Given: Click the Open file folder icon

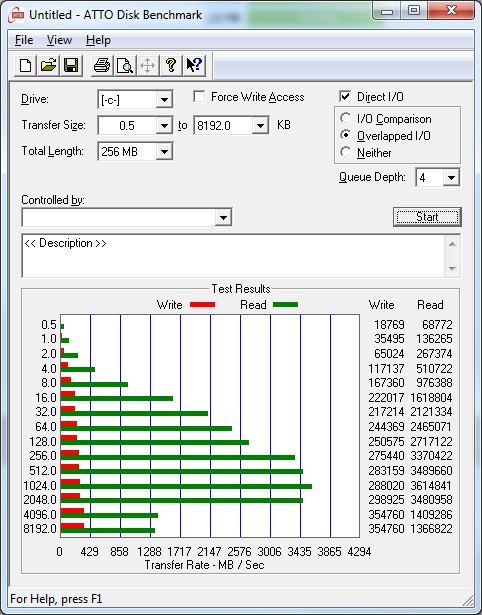Looking at the screenshot, I should pos(48,65).
